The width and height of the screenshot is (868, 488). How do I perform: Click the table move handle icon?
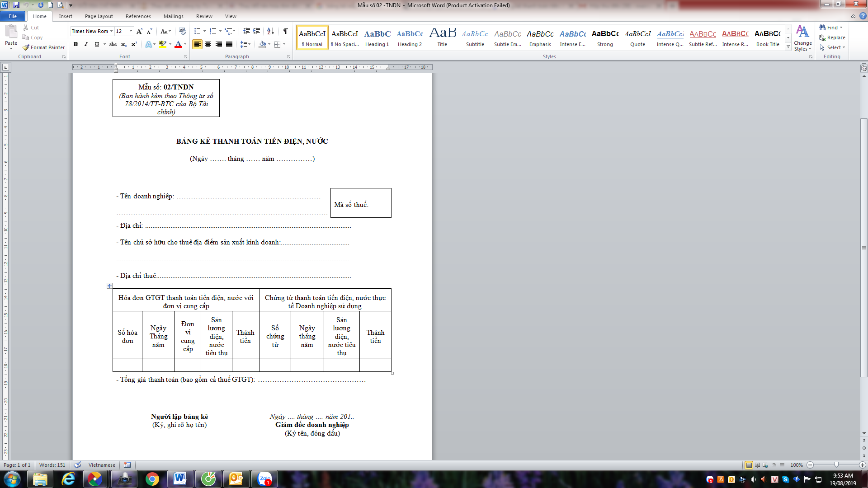(109, 286)
